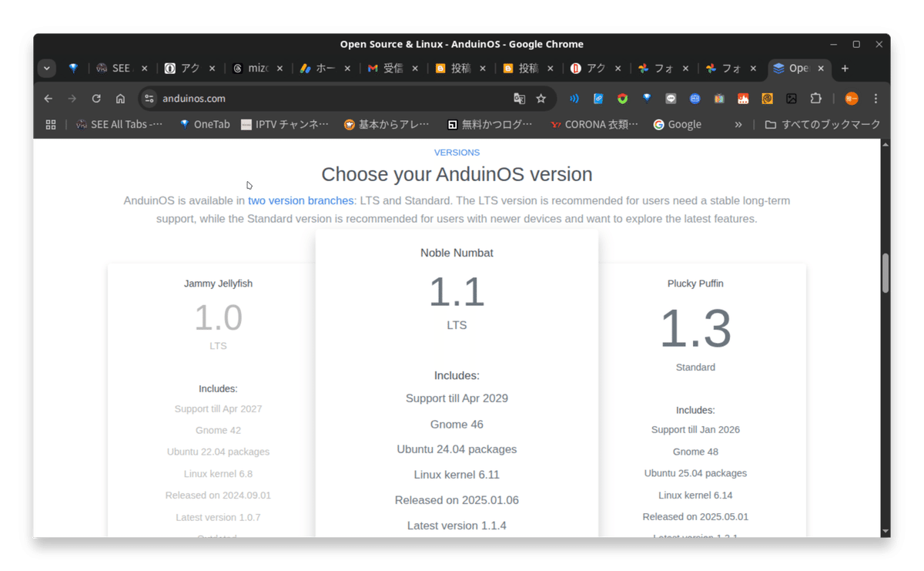Image resolution: width=924 pixels, height=571 pixels.
Task: Open the two version branches link
Action: [300, 200]
